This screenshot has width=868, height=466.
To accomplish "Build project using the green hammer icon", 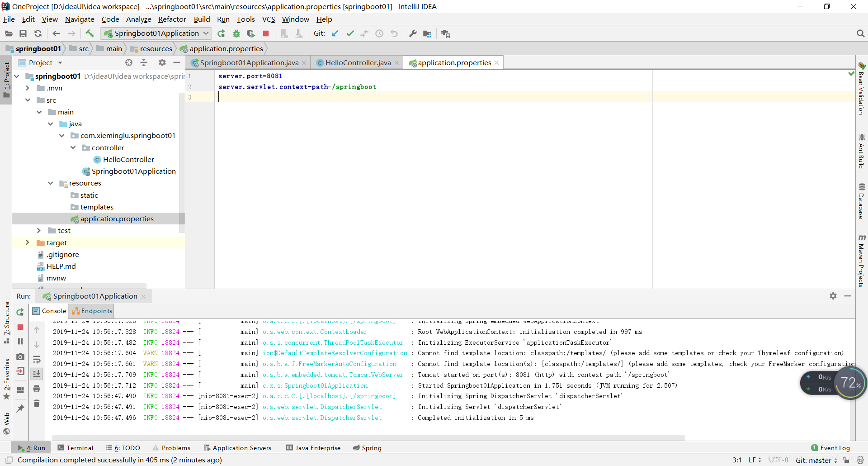I will pos(90,33).
